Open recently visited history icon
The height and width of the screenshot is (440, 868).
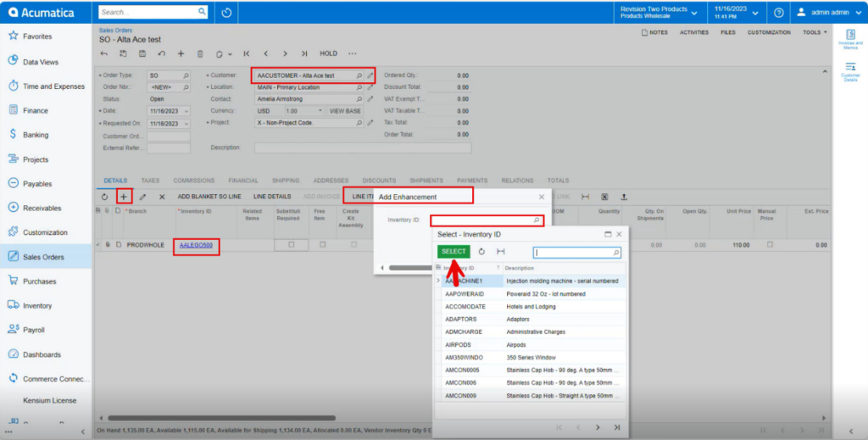pos(226,12)
